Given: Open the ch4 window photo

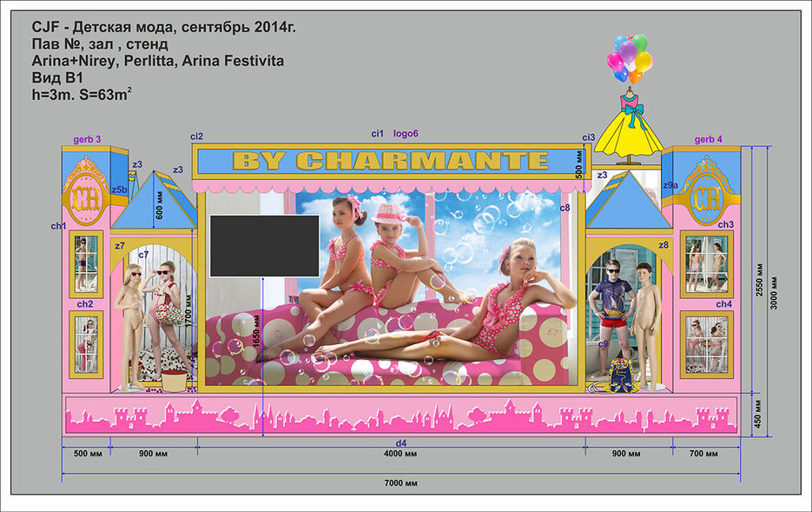Looking at the screenshot, I should click(706, 343).
